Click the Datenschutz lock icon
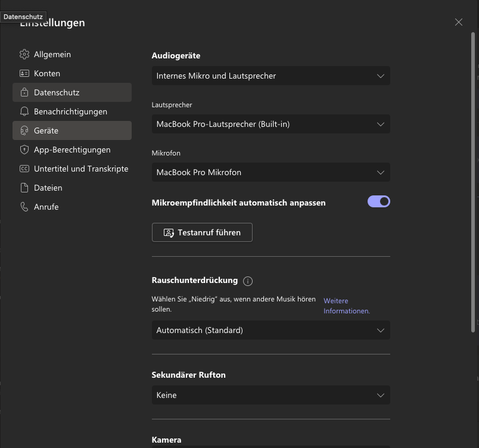Screen dimensions: 479x448 click(x=24, y=92)
